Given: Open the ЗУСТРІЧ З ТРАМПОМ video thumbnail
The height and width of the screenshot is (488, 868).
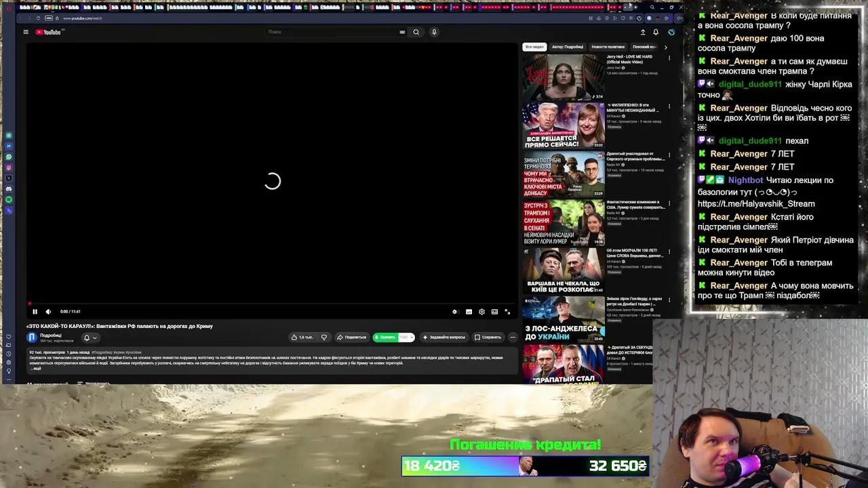Looking at the screenshot, I should point(563,222).
